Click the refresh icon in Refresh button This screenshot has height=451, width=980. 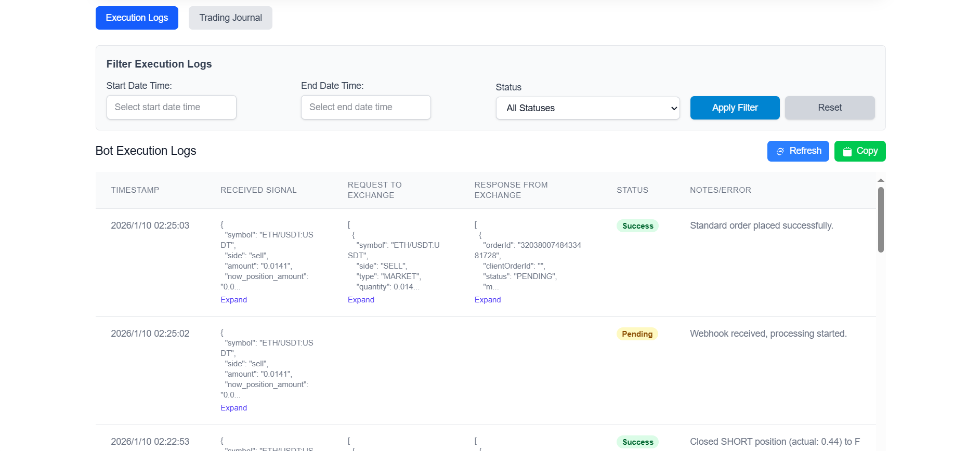(x=780, y=151)
